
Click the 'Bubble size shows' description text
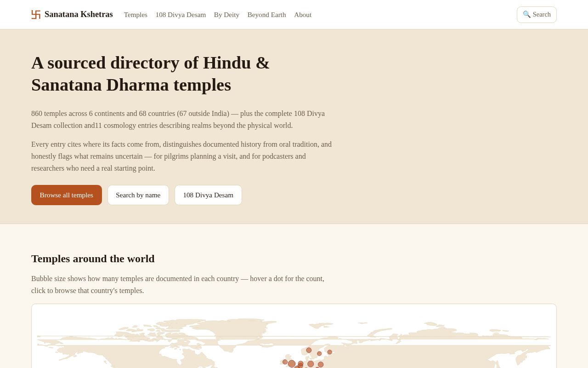pyautogui.click(x=178, y=285)
